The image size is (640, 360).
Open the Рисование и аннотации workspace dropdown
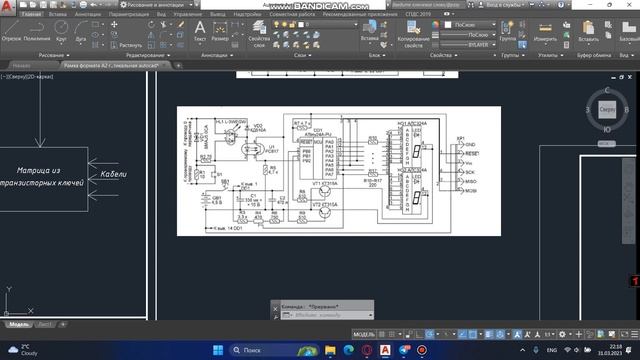(157, 5)
